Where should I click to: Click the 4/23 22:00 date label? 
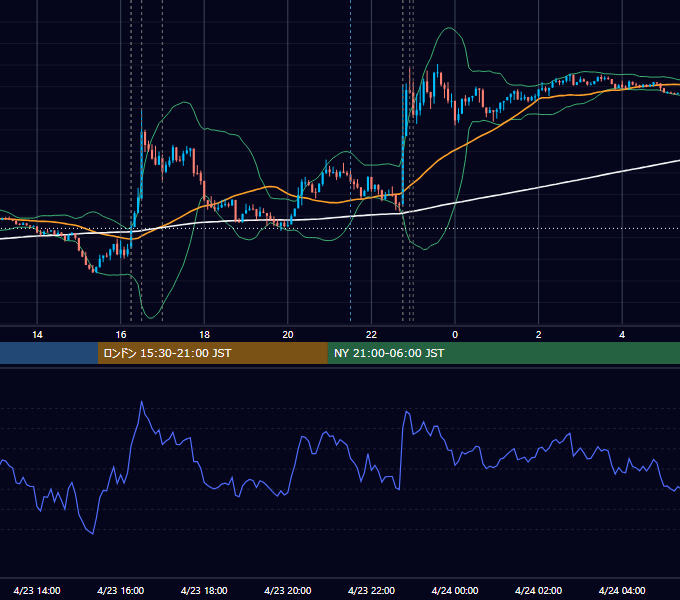click(371, 590)
